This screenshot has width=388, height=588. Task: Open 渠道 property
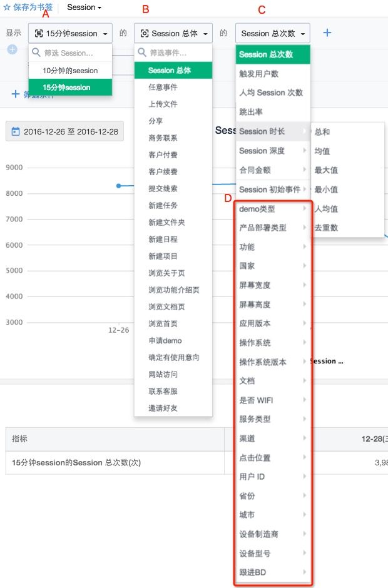273,438
